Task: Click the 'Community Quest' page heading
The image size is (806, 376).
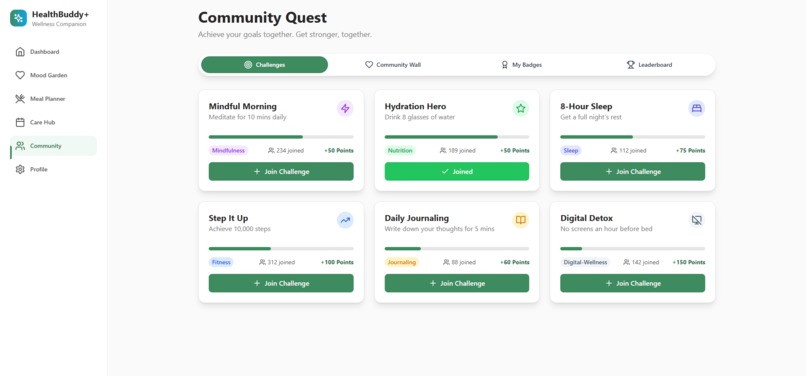Action: [262, 17]
